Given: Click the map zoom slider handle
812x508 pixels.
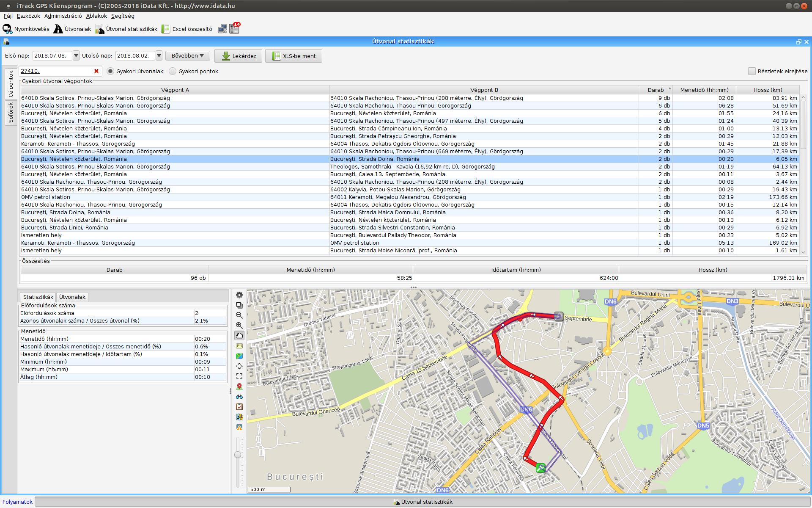Looking at the screenshot, I should 238,455.
